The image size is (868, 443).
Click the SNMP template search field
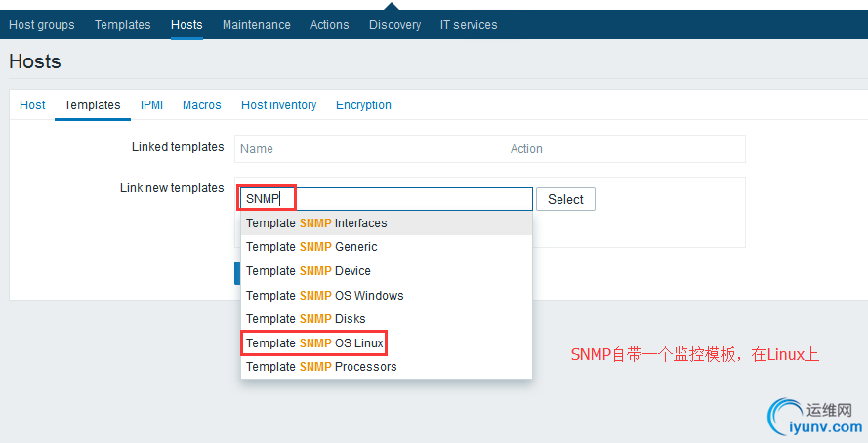click(x=410, y=199)
